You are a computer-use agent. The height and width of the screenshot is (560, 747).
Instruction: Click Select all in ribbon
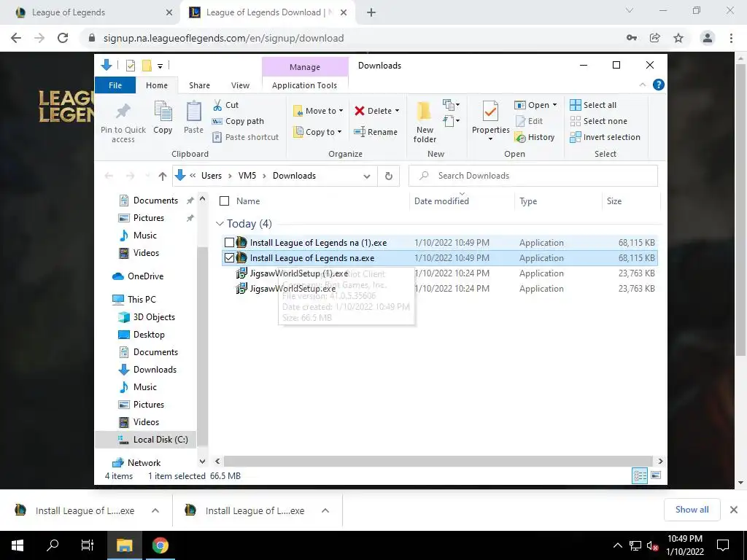click(593, 105)
